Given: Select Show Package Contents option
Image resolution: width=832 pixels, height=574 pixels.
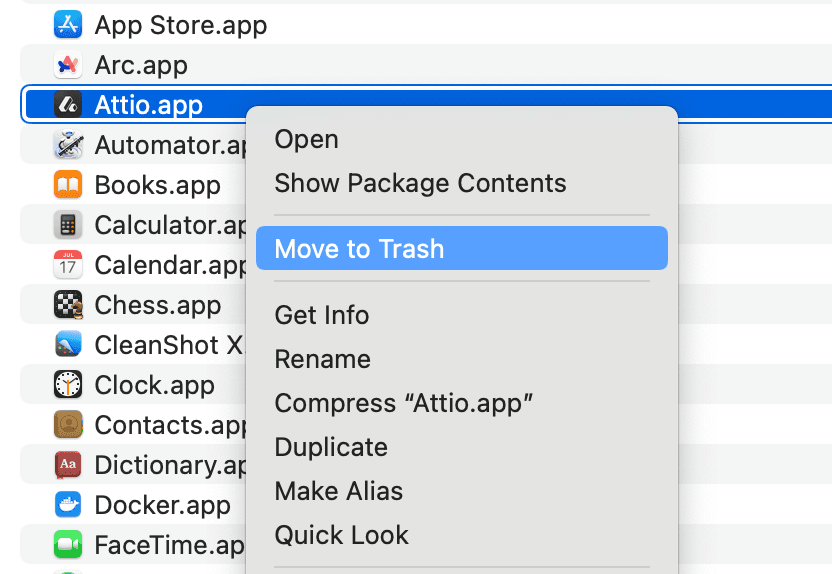Looking at the screenshot, I should point(420,184).
